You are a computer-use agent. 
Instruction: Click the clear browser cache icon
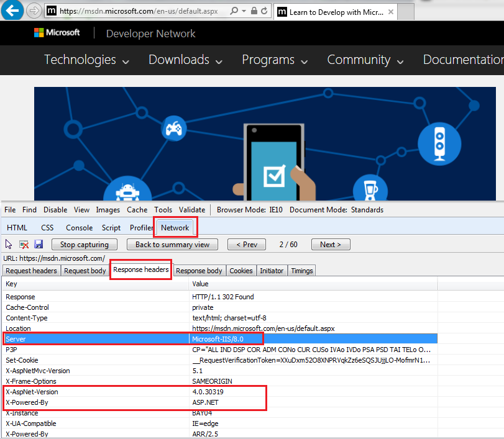[24, 245]
